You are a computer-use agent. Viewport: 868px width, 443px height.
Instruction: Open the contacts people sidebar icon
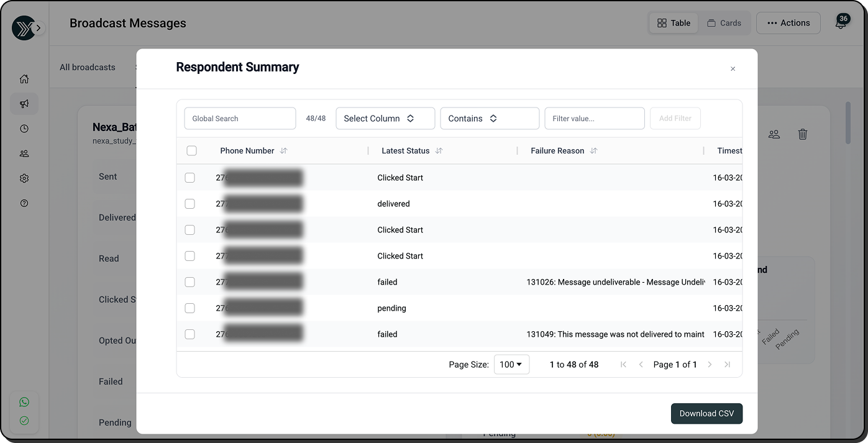(x=24, y=153)
